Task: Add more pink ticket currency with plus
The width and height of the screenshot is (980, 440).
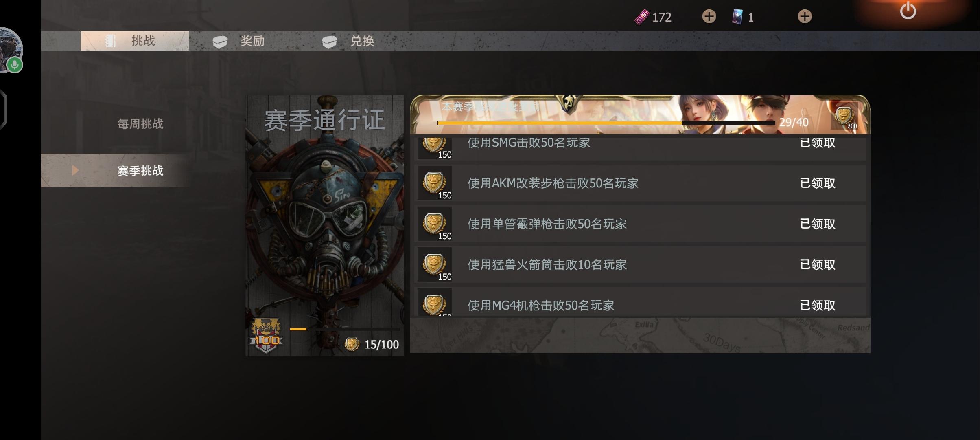Action: pos(709,17)
